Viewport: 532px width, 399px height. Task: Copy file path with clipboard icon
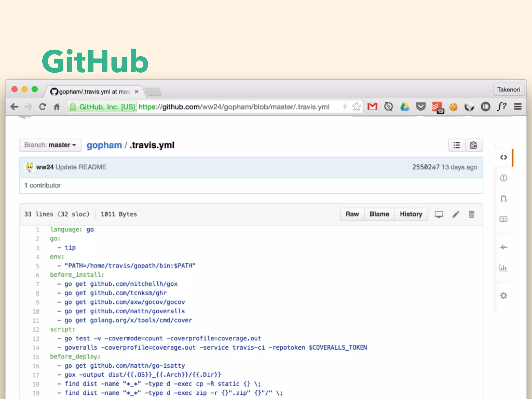point(474,145)
